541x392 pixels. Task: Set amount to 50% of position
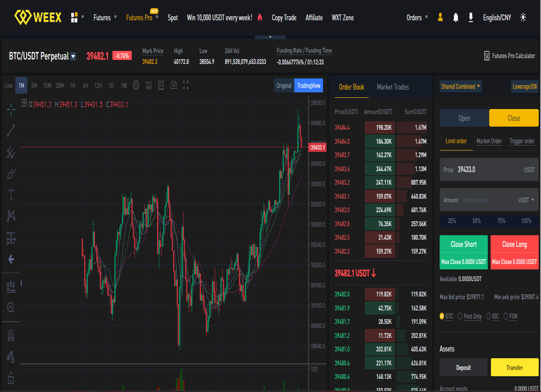477,221
